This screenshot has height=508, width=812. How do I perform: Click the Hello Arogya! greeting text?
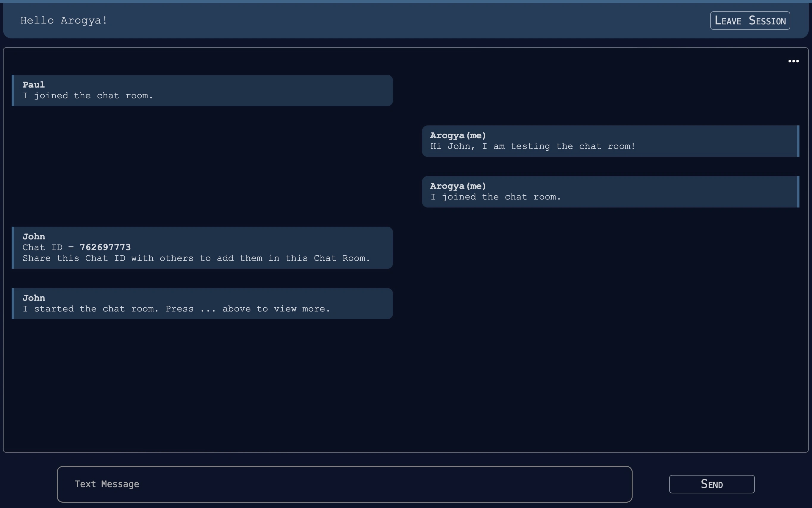tap(63, 20)
